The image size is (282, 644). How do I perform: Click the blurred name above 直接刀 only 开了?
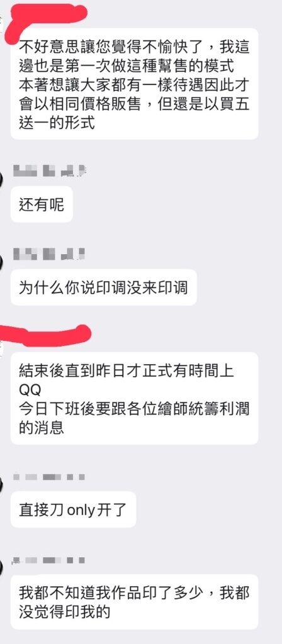tap(49, 477)
